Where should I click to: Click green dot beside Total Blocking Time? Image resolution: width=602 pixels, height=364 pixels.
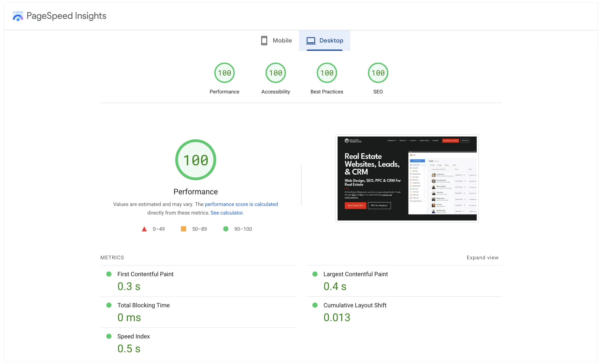109,305
